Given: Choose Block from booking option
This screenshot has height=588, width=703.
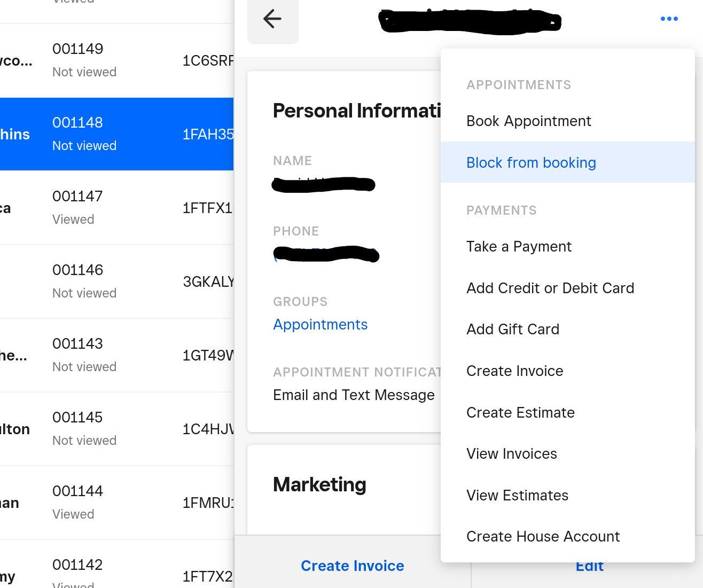Looking at the screenshot, I should coord(531,162).
